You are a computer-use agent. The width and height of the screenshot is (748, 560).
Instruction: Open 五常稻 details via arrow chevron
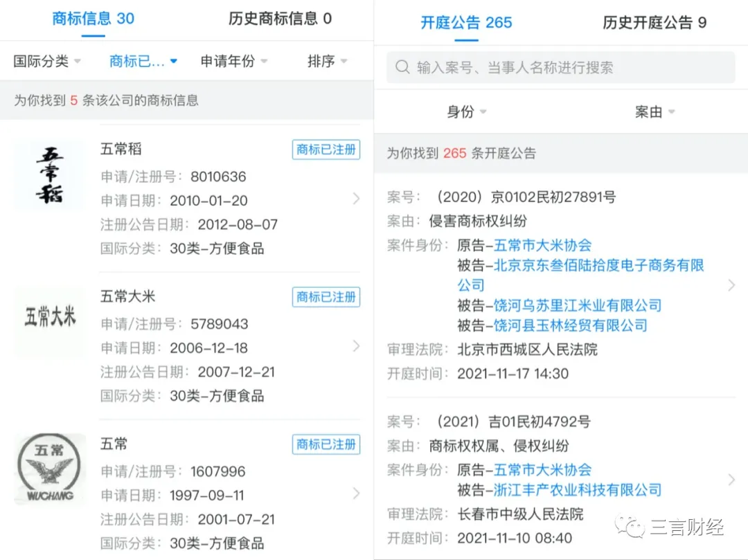click(356, 199)
